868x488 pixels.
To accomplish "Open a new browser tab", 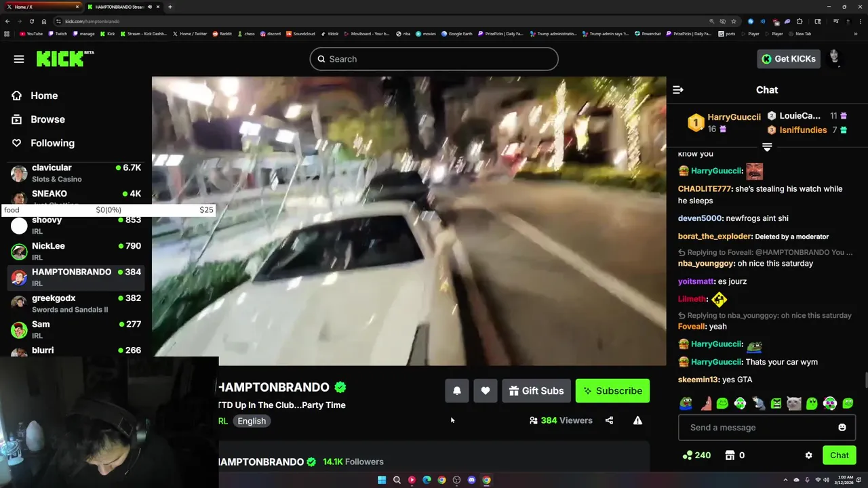I will click(170, 7).
